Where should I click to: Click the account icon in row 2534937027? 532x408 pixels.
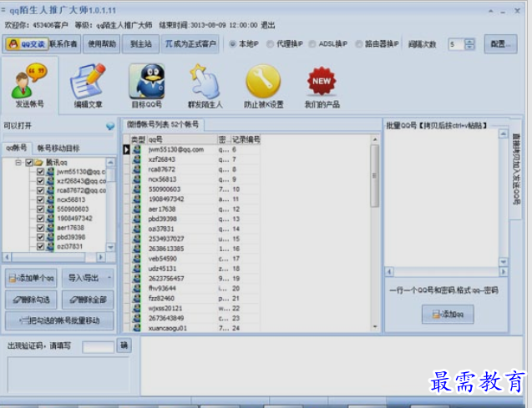click(137, 239)
